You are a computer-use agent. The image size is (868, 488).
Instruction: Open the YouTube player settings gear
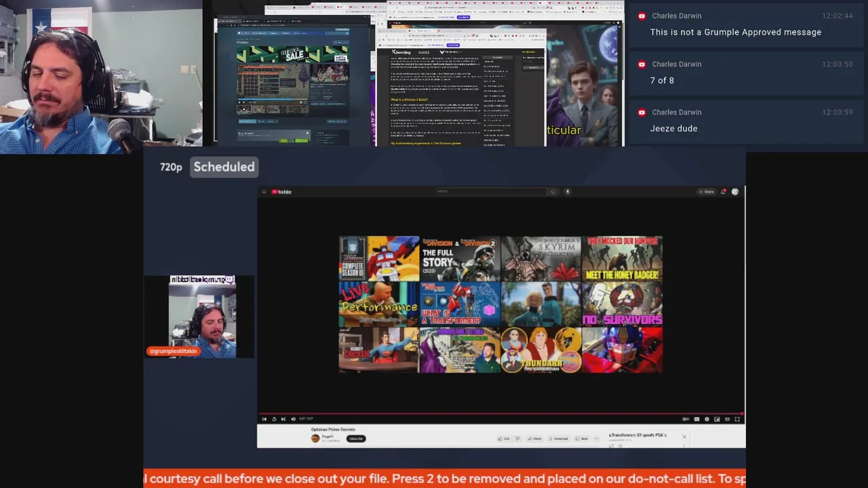707,419
